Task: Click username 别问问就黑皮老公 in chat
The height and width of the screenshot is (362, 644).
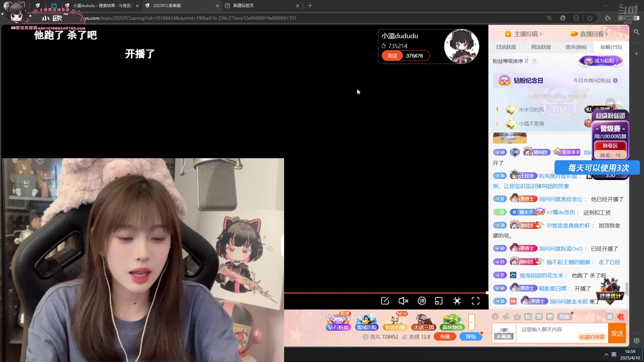Action: pos(561,199)
